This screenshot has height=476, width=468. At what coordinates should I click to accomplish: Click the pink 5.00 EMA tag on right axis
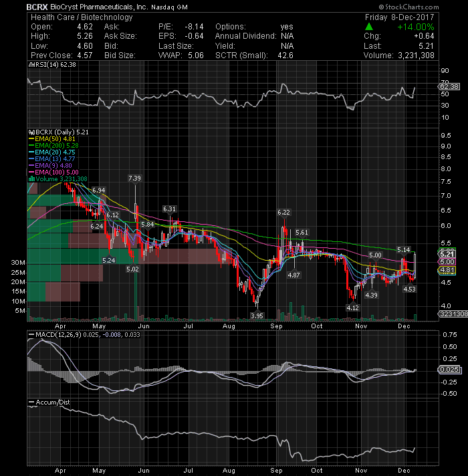pos(447,261)
